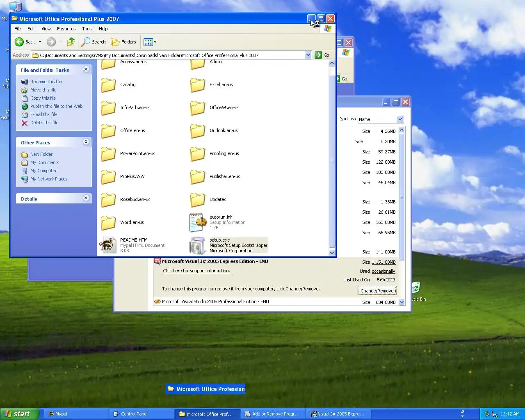Select the ProPlus.WW folder icon
Image resolution: width=525 pixels, height=420 pixels.
coord(108,177)
